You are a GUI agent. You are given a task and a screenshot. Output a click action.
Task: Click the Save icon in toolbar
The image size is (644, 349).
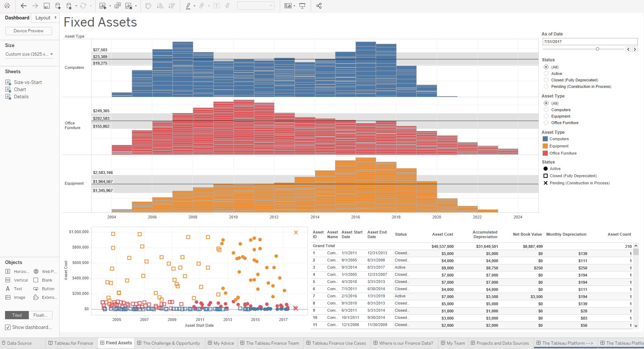click(46, 6)
